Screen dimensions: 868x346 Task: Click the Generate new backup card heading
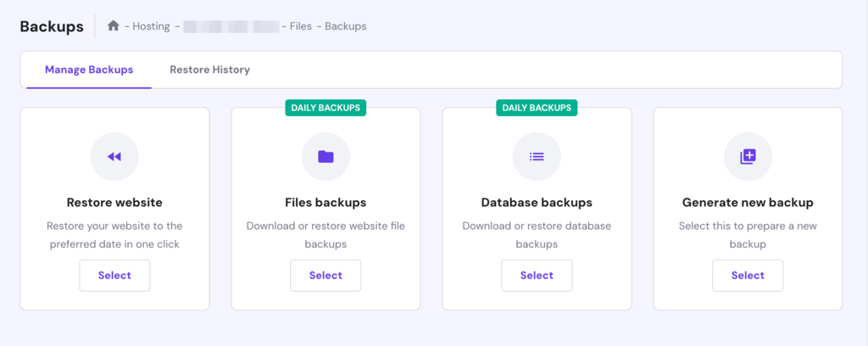(748, 203)
